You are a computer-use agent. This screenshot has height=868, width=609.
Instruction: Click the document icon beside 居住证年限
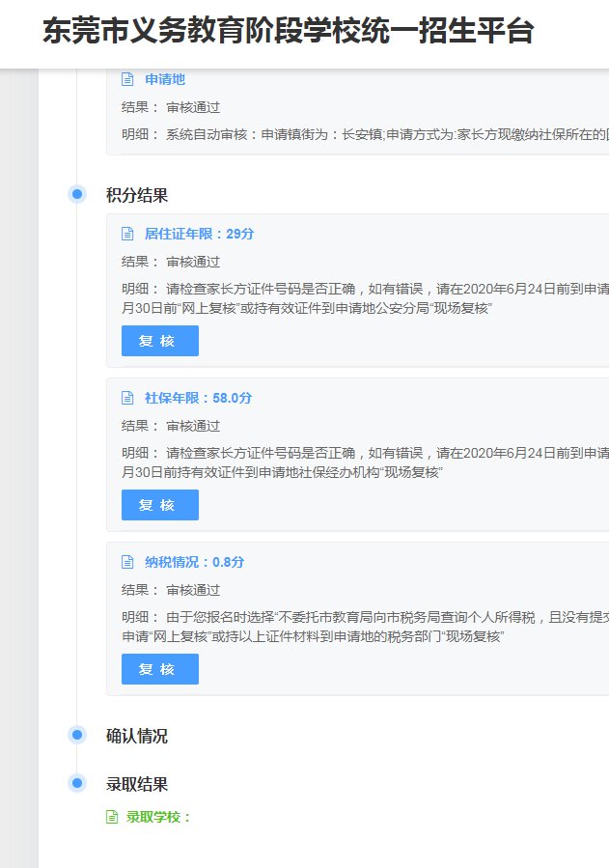(x=127, y=234)
